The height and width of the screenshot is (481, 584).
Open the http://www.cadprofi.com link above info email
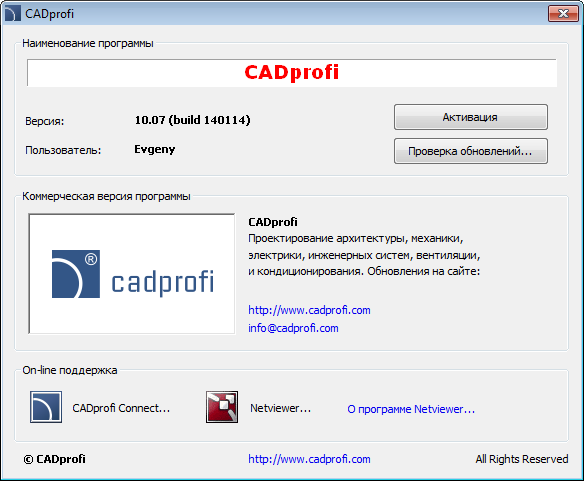(309, 310)
